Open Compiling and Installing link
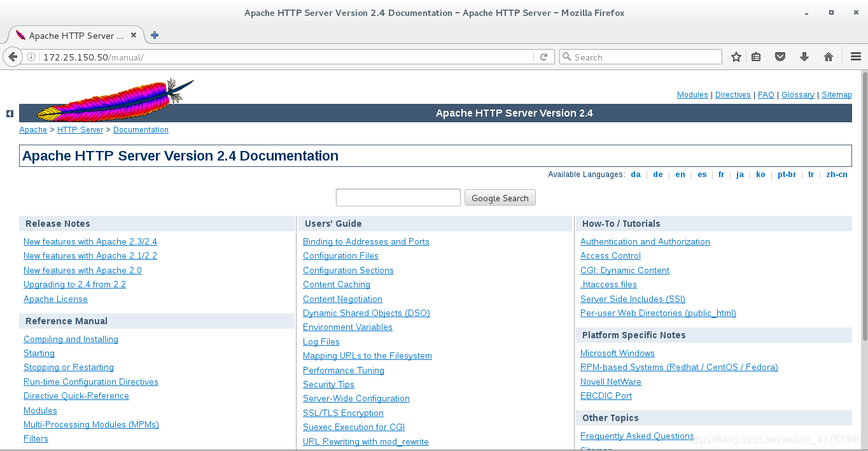The image size is (868, 451). [71, 339]
